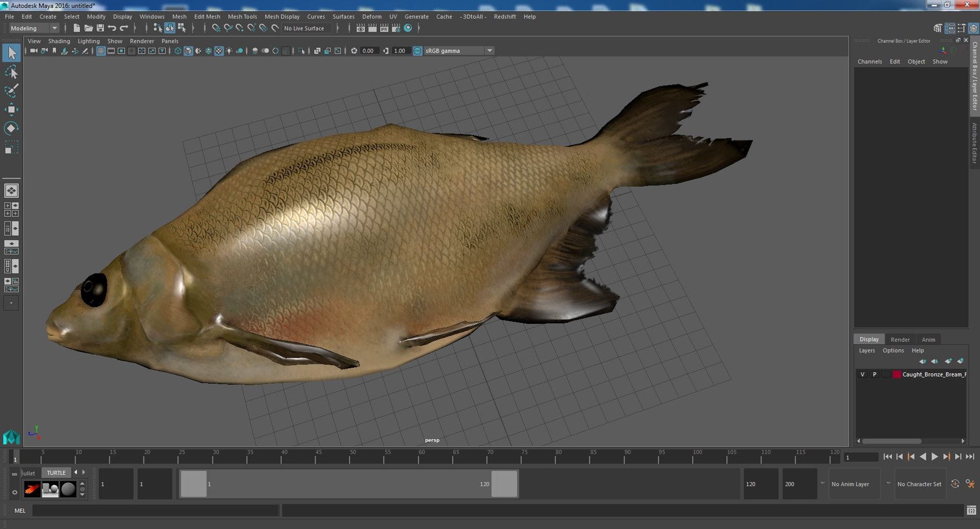
Task: Toggle layer visibility V for Caught_Bronze_Bream
Action: (x=863, y=374)
